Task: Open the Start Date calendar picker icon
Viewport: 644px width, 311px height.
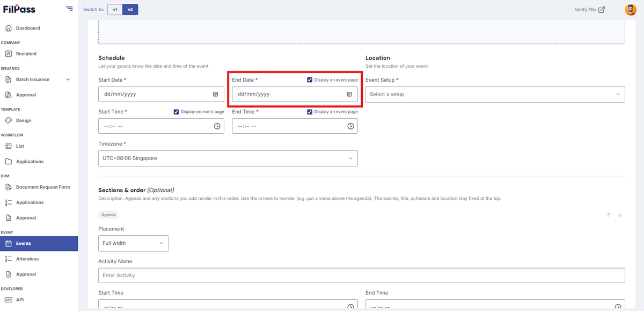Action: [216, 94]
